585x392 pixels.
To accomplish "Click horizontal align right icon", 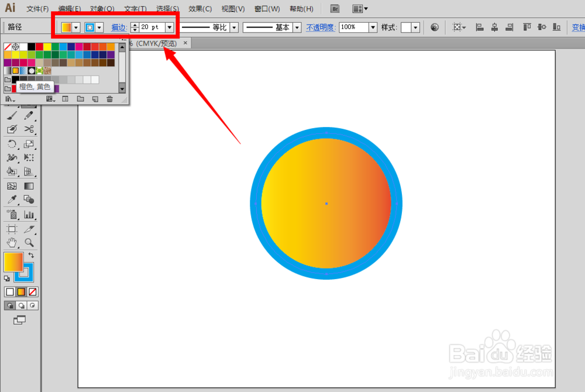I will click(510, 27).
